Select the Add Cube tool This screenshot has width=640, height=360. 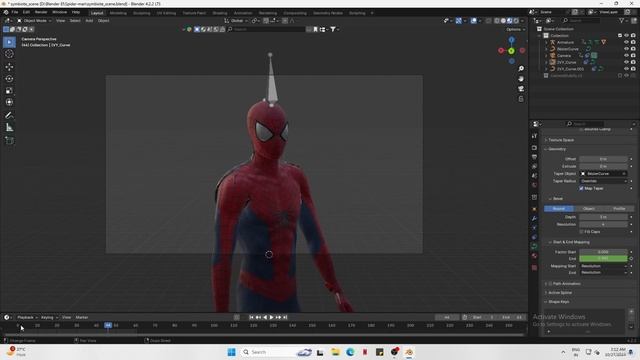tap(9, 141)
